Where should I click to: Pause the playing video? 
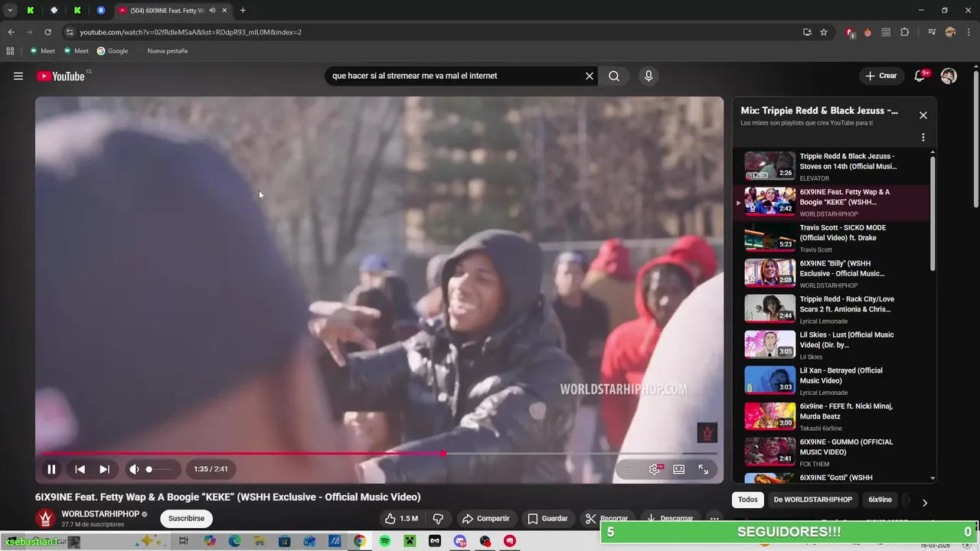51,469
